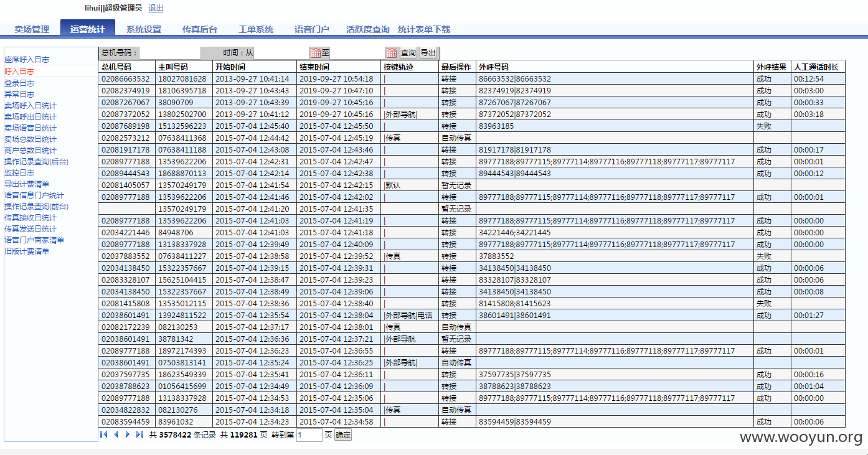Select switchboard number 02083594459 in last row
The height and width of the screenshot is (455, 868).
(x=127, y=422)
